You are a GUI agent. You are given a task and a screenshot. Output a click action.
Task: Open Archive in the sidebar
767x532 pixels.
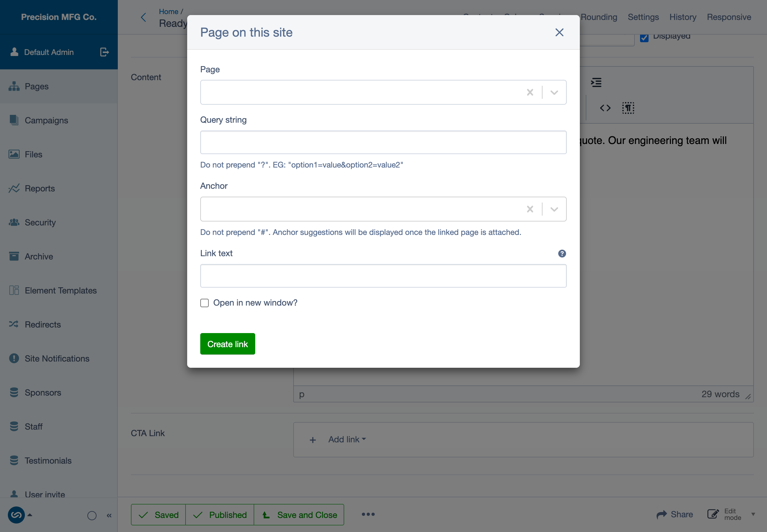(x=59, y=256)
